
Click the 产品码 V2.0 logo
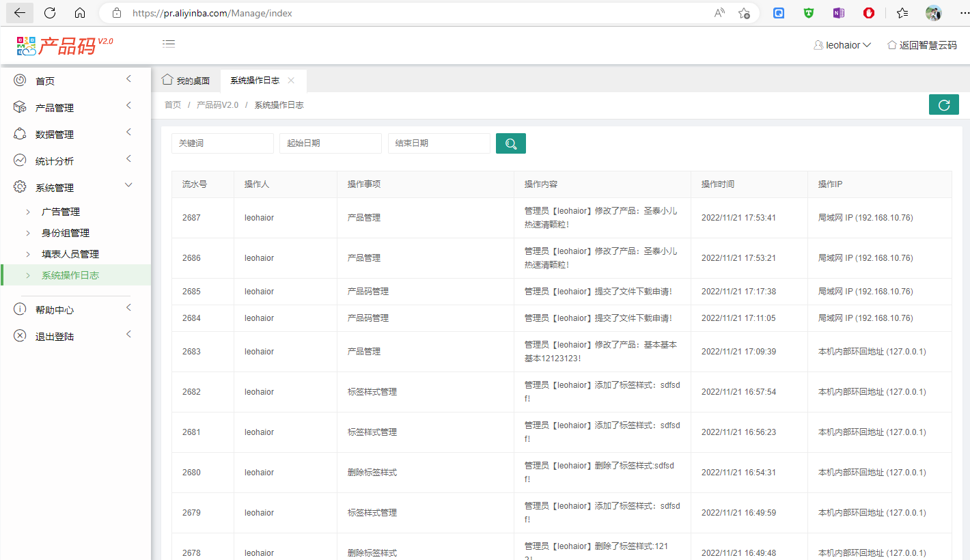pos(65,45)
